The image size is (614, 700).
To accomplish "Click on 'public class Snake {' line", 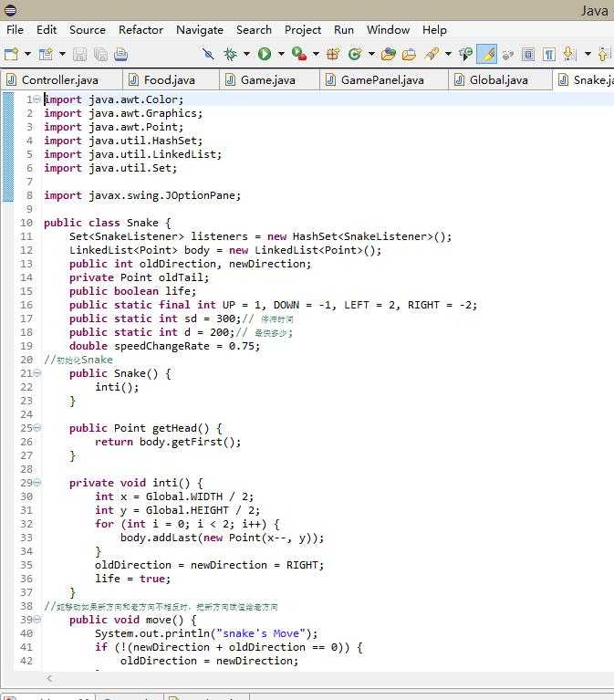I will click(107, 223).
